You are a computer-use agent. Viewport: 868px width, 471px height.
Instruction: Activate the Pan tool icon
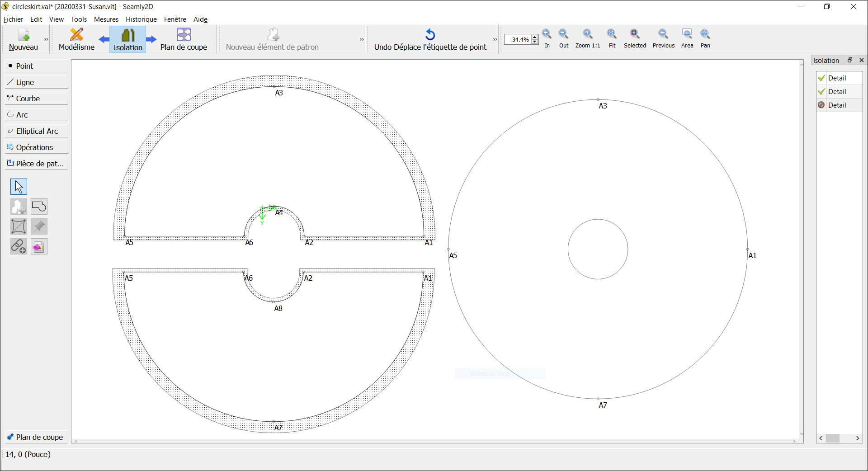[x=705, y=35]
